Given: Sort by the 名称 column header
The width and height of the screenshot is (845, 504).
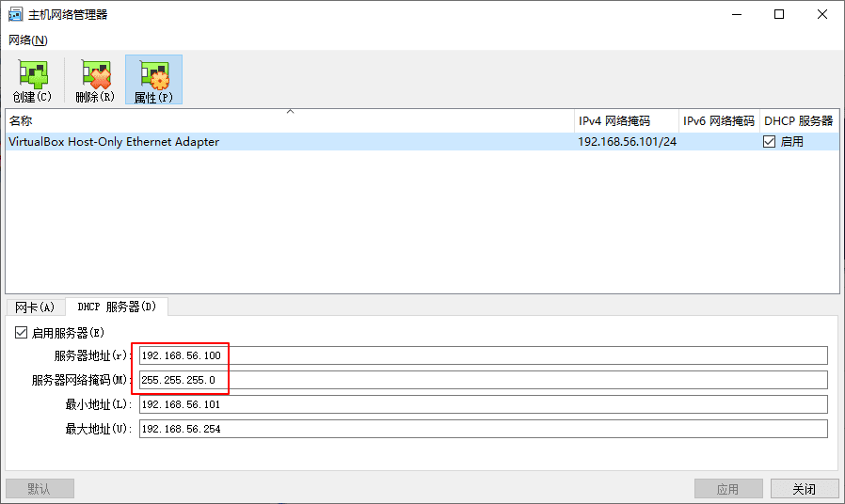Looking at the screenshot, I should tap(290, 121).
